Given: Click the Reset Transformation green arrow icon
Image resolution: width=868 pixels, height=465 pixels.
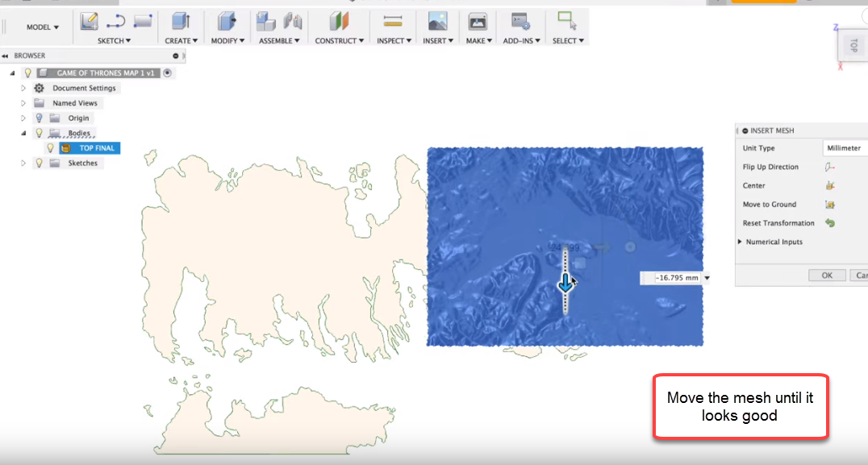Looking at the screenshot, I should [830, 223].
